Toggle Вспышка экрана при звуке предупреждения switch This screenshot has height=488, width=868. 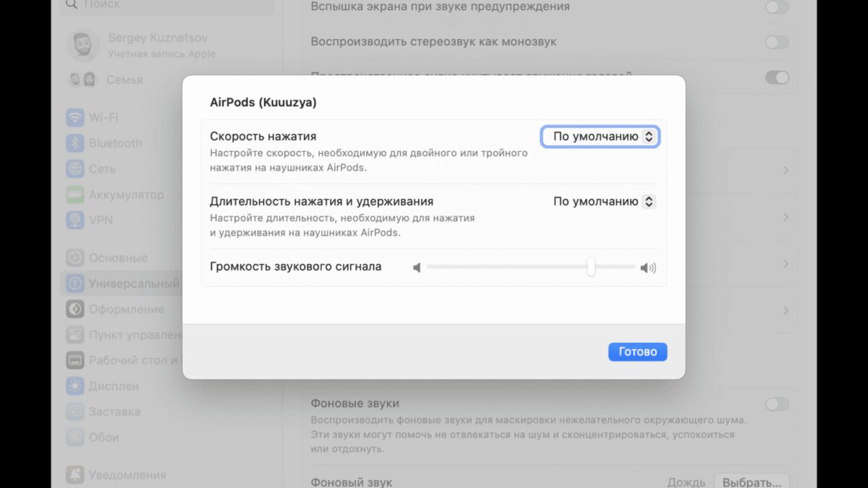[x=777, y=7]
